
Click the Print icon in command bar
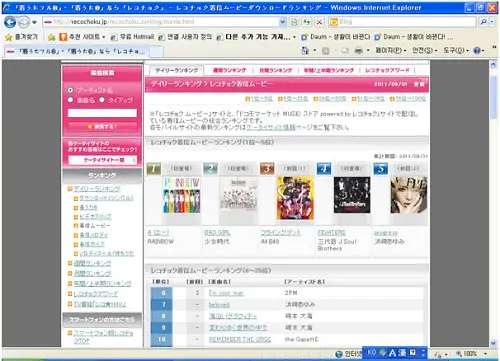[358, 51]
